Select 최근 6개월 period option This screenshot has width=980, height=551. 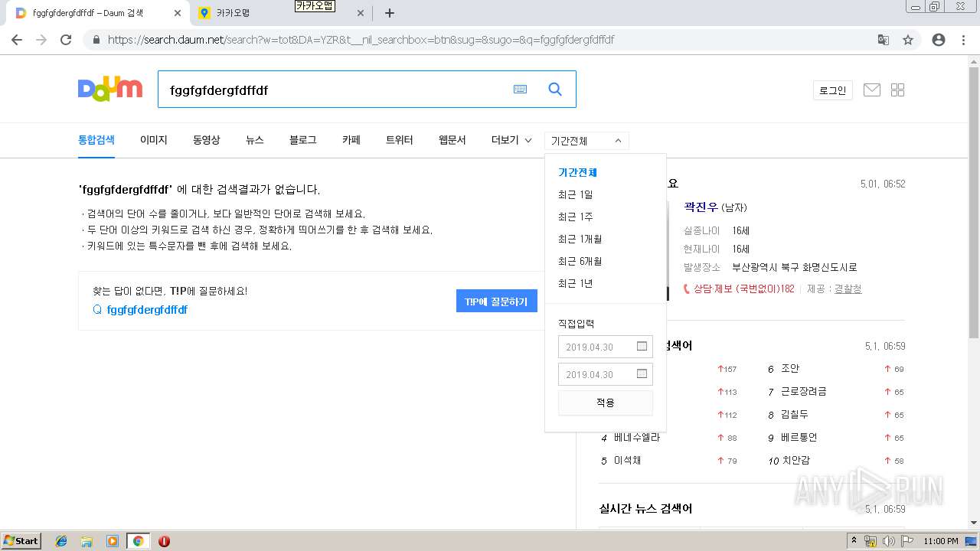tap(580, 262)
